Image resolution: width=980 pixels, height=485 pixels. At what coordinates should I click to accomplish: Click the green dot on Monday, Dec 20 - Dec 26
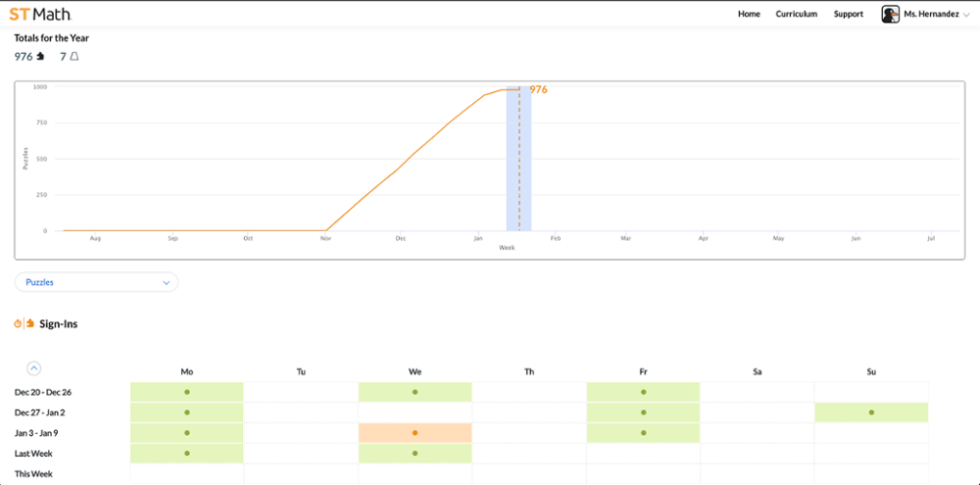(186, 392)
